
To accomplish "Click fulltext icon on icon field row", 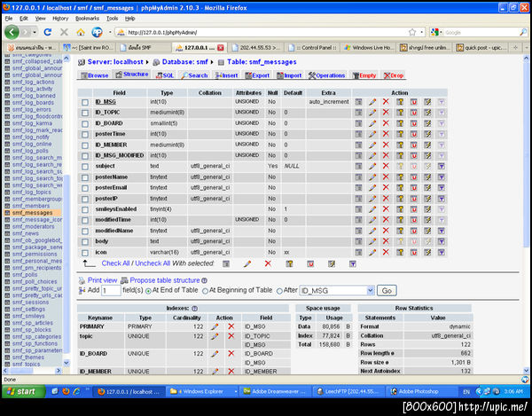I will pyautogui.click(x=441, y=253).
